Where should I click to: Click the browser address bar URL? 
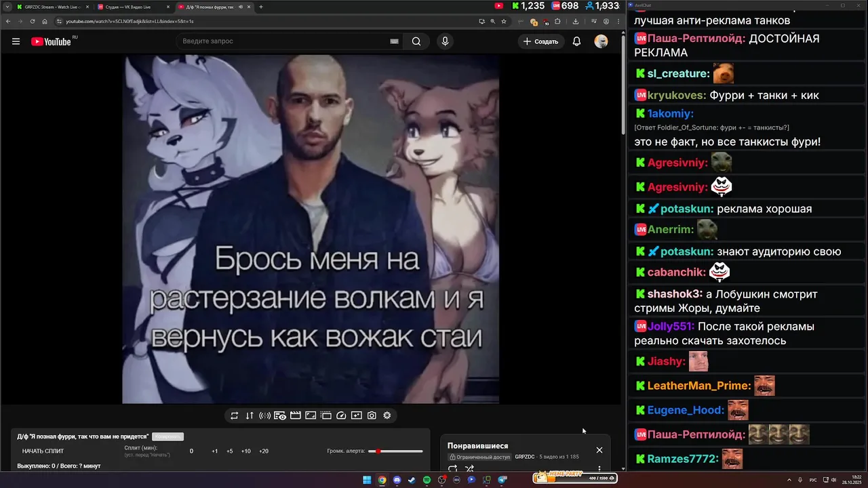click(x=129, y=21)
